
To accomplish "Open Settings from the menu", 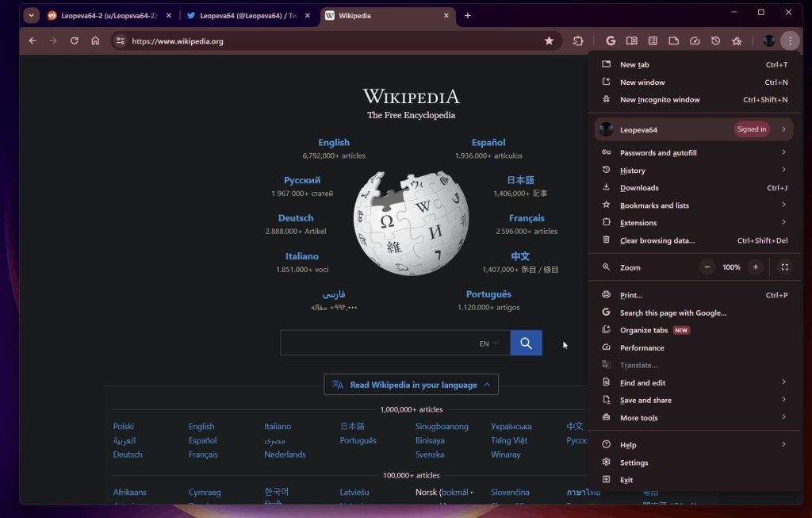I will (694, 462).
